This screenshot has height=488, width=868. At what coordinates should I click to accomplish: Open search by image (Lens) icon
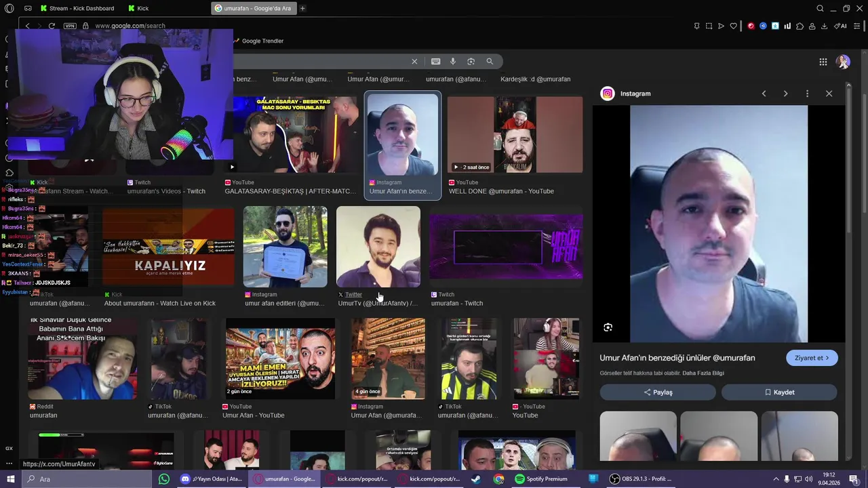471,62
